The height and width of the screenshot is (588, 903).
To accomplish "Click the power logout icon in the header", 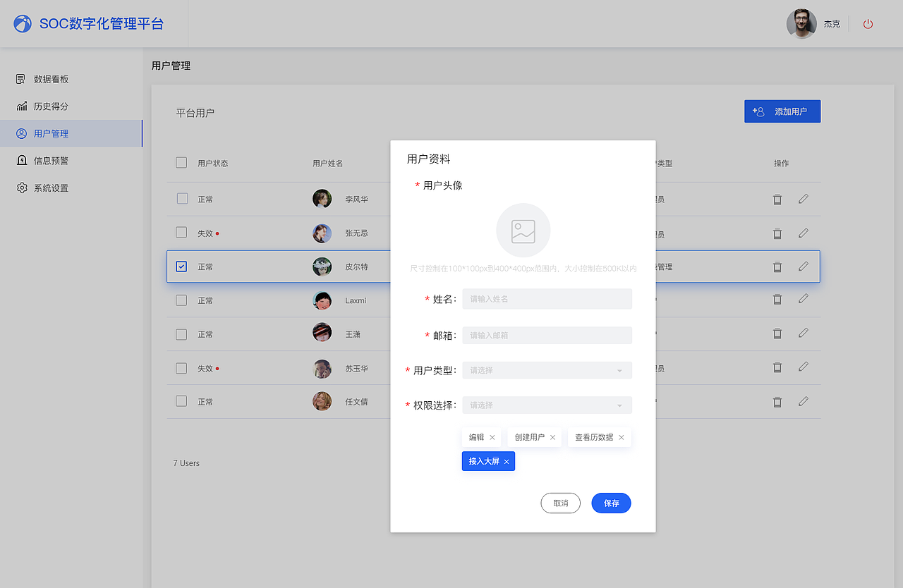I will [x=867, y=23].
